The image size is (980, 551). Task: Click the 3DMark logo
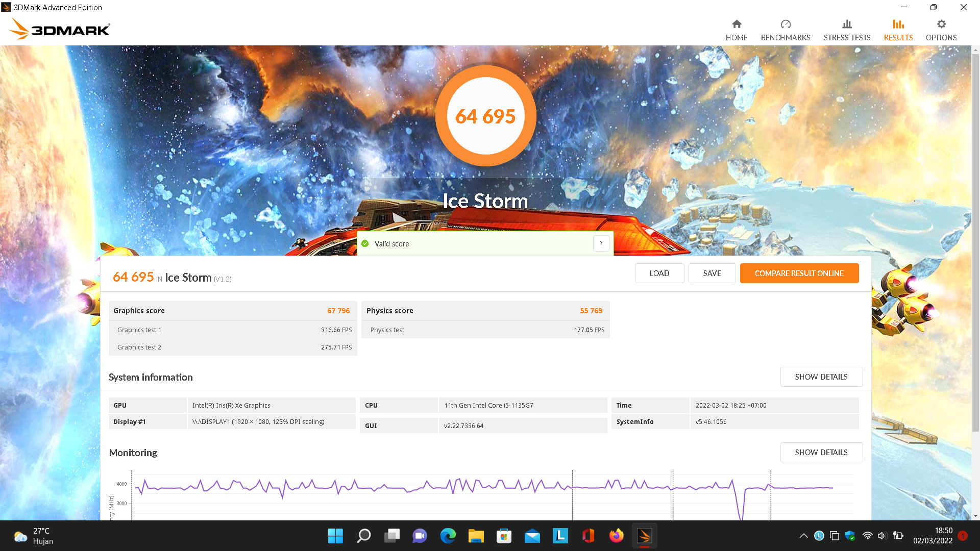point(60,29)
